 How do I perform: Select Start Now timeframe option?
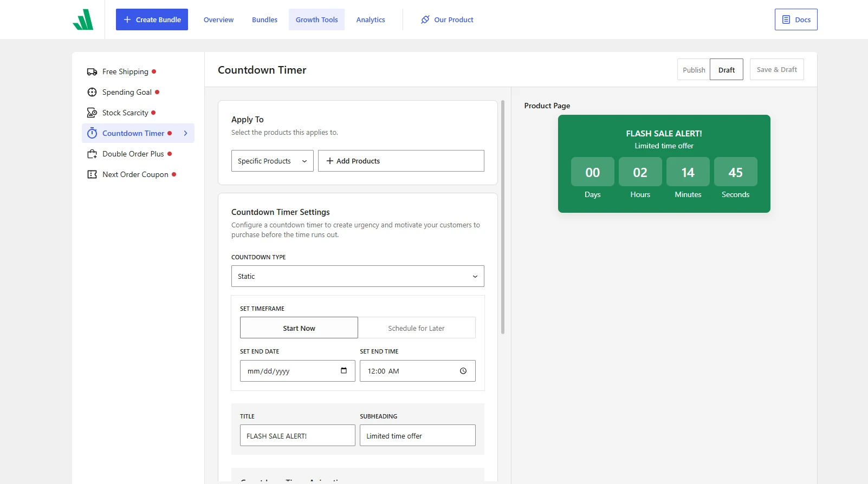pos(299,328)
